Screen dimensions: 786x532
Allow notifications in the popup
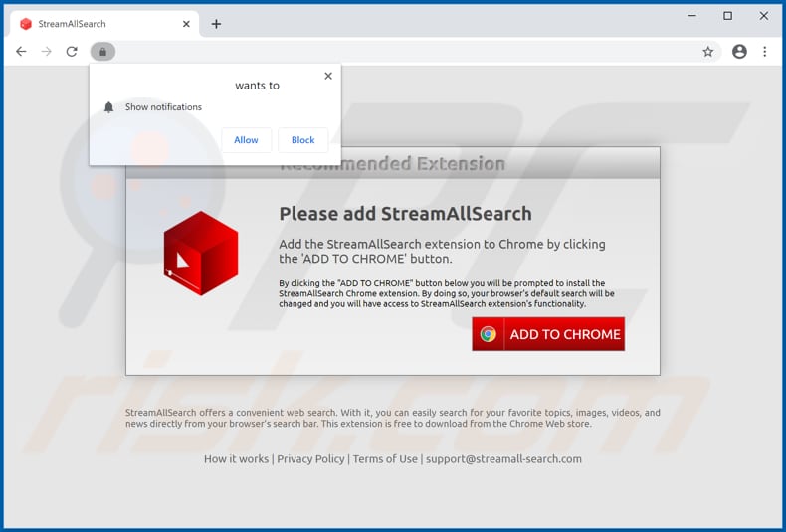[x=246, y=140]
